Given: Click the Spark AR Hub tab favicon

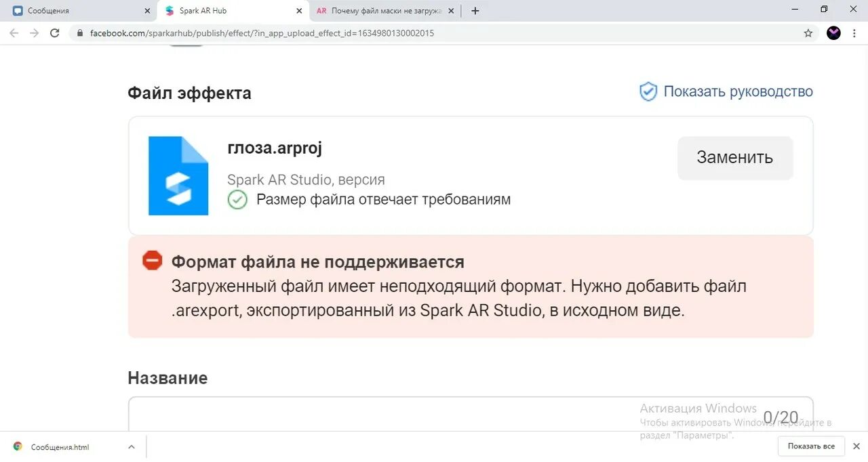Looking at the screenshot, I should pos(170,11).
